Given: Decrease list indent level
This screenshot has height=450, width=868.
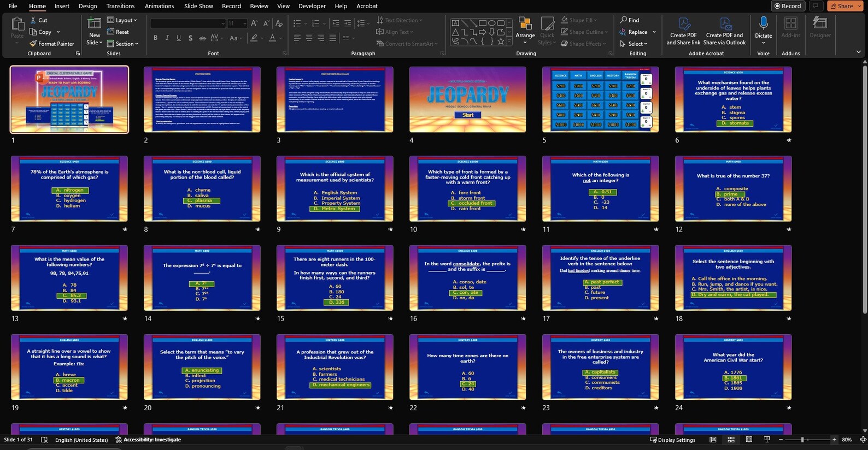Looking at the screenshot, I should pyautogui.click(x=336, y=23).
